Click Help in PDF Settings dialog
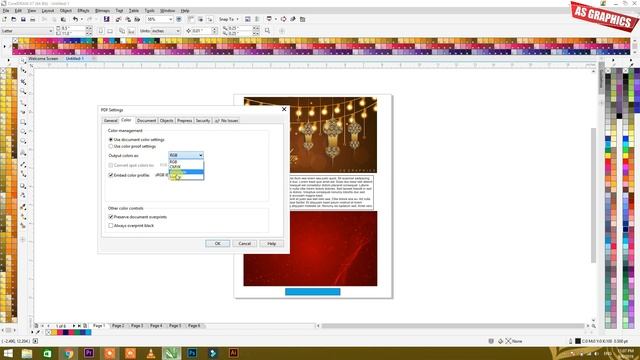640x360 pixels. tap(271, 244)
